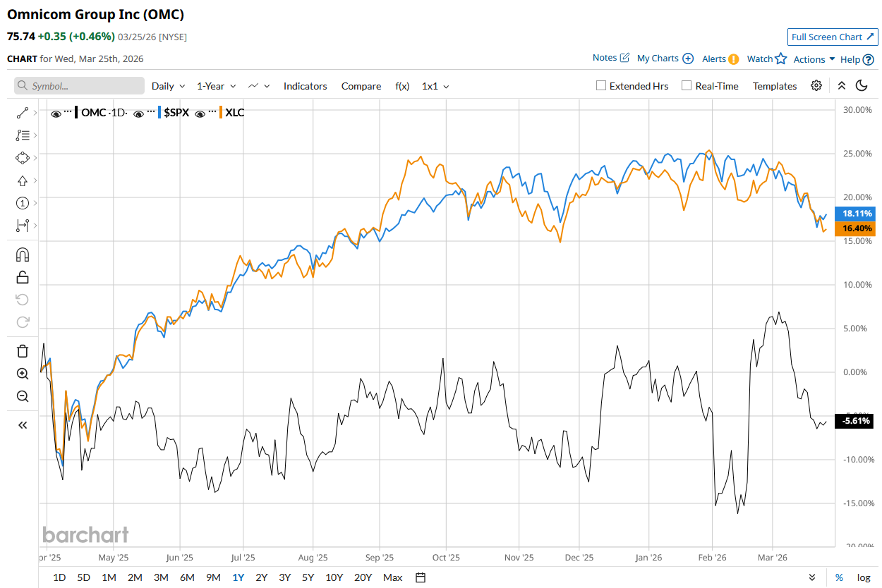The width and height of the screenshot is (882, 588).
Task: Zoom in on the chart
Action: 22,374
